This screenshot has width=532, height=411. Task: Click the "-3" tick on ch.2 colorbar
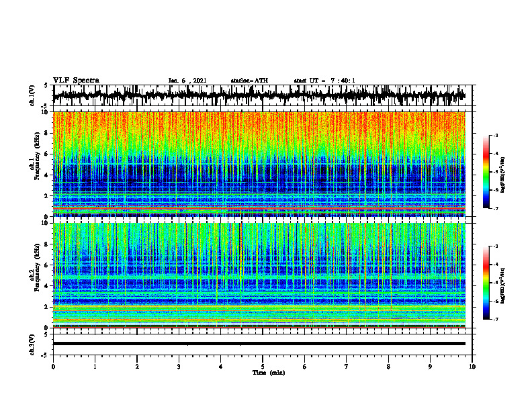(495, 246)
